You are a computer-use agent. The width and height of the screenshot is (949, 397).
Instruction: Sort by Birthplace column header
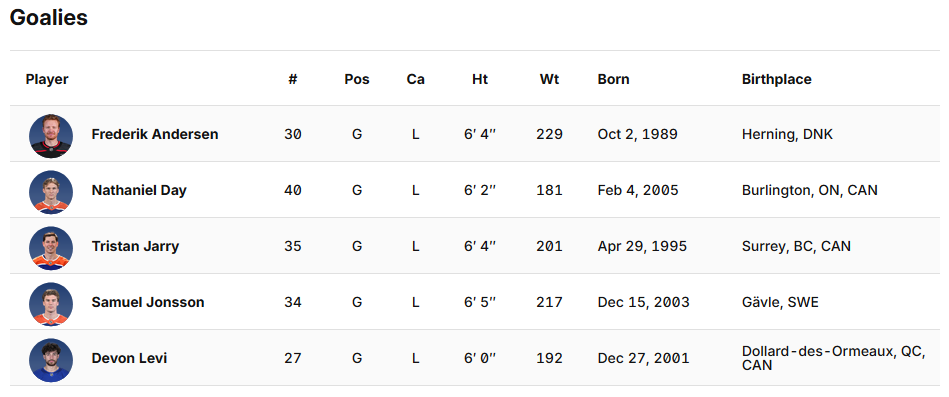click(x=777, y=79)
